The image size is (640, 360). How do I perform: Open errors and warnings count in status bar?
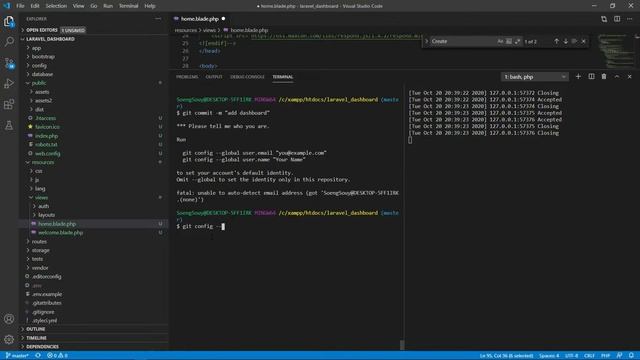click(x=57, y=356)
